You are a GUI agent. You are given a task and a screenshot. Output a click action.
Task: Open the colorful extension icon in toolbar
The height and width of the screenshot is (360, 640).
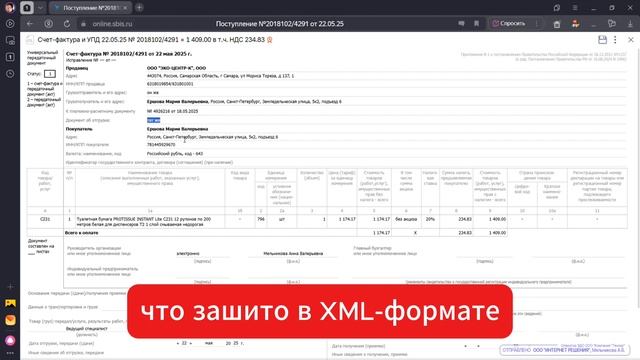pos(576,24)
